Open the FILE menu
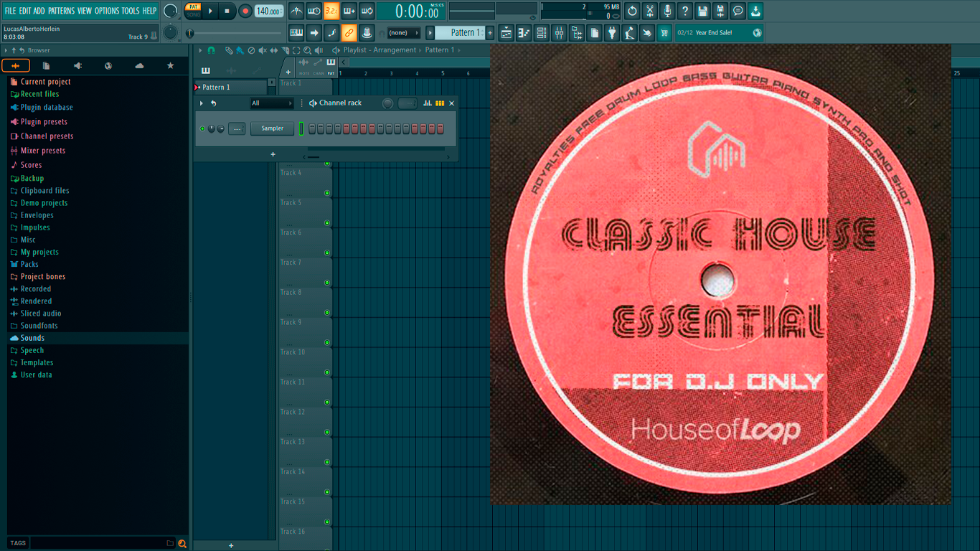 click(10, 11)
